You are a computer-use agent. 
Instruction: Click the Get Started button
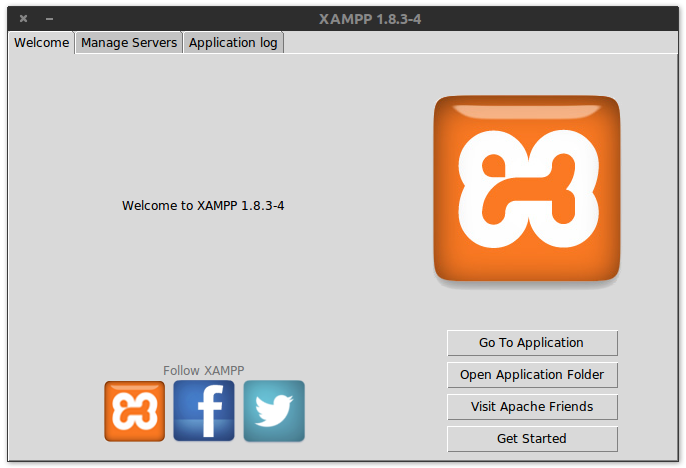(532, 439)
